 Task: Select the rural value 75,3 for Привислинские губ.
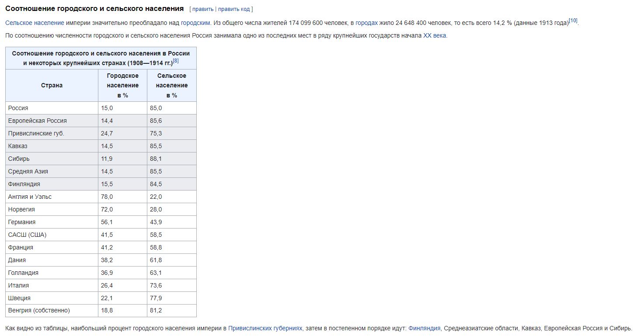(156, 133)
